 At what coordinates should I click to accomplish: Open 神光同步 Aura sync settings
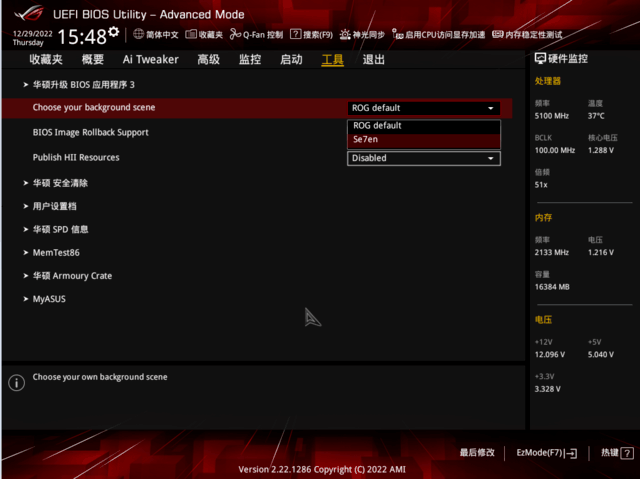[363, 34]
